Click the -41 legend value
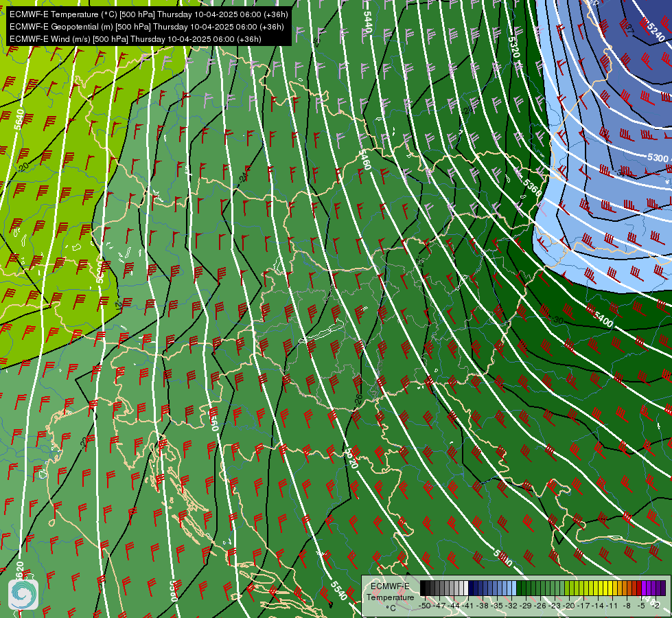 [467, 606]
